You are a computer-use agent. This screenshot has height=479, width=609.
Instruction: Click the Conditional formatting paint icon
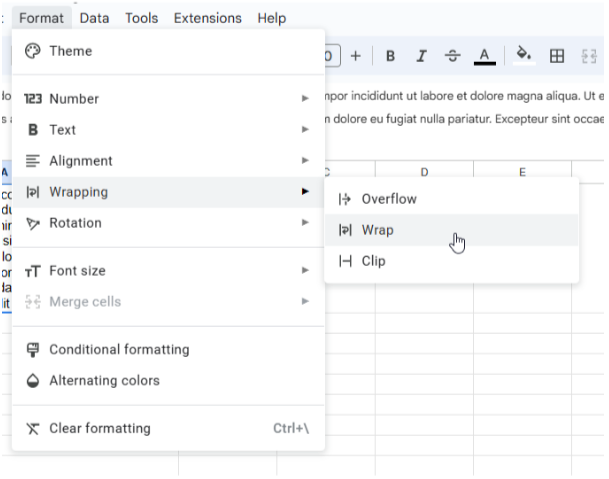tap(33, 350)
